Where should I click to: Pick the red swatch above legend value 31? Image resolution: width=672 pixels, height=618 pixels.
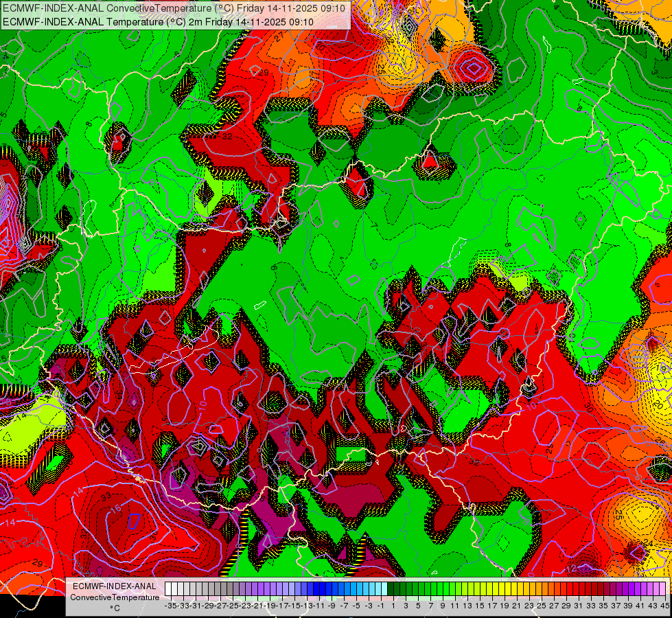[x=576, y=589]
